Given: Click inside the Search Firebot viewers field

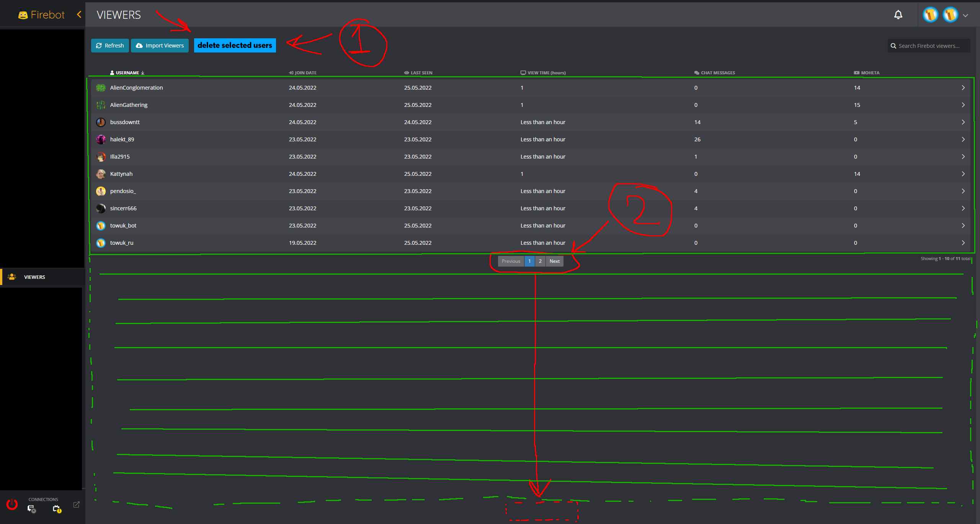Looking at the screenshot, I should pyautogui.click(x=930, y=46).
